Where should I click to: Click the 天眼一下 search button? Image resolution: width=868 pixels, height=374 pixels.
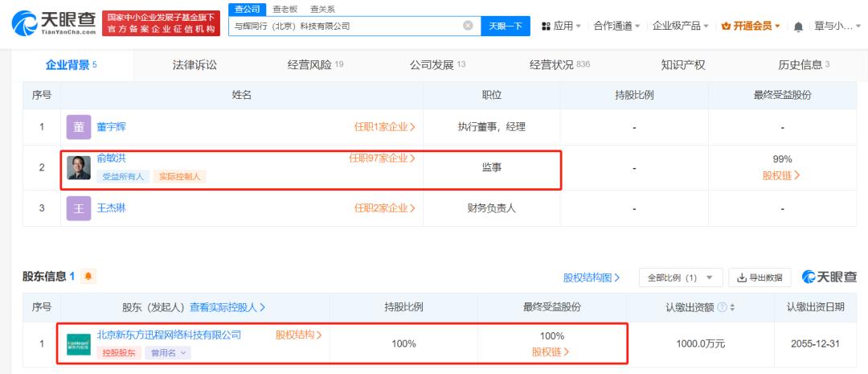tap(506, 26)
